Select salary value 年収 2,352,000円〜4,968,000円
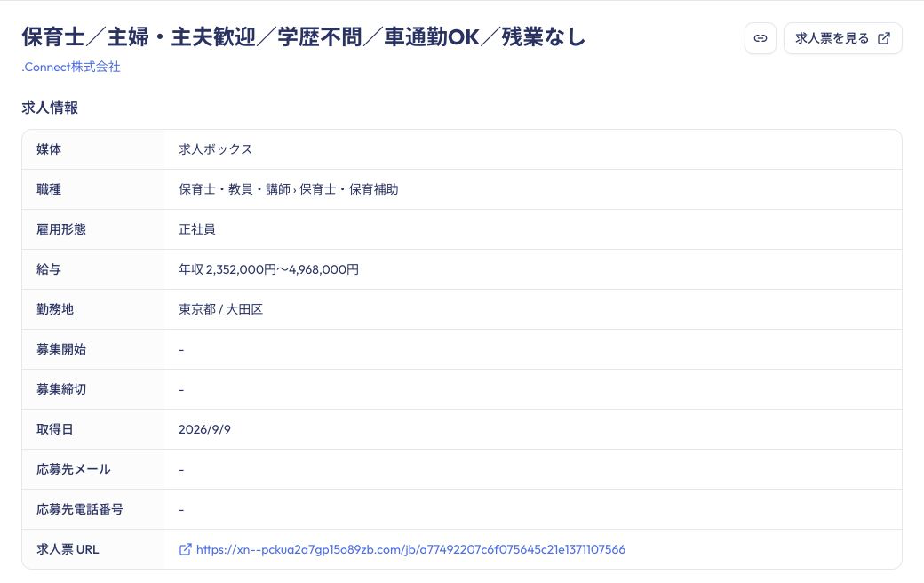The width and height of the screenshot is (924, 583). (x=268, y=269)
